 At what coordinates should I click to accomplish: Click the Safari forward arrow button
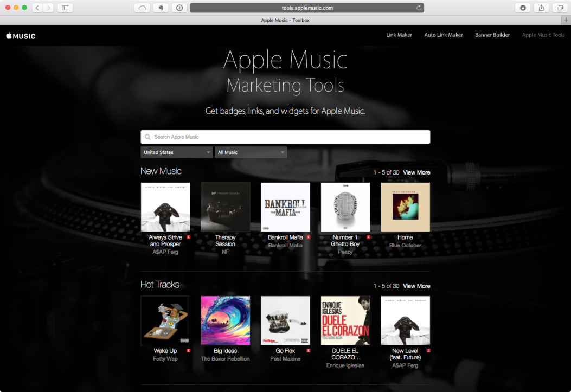[x=48, y=8]
